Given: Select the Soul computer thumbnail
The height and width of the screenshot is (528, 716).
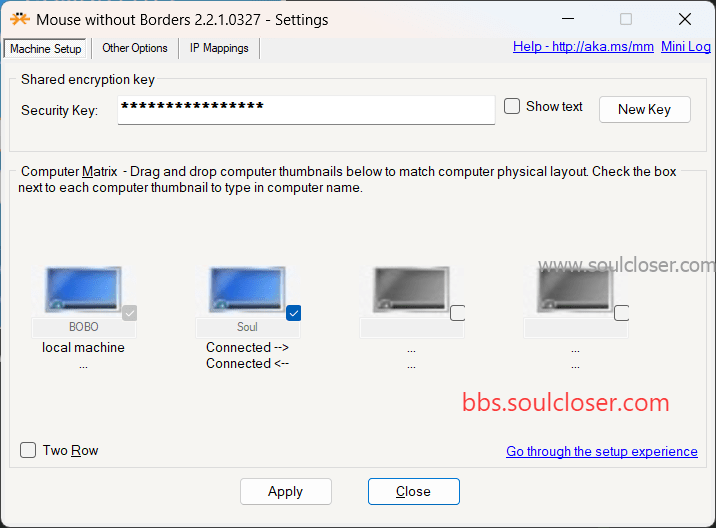Looking at the screenshot, I should pos(247,290).
